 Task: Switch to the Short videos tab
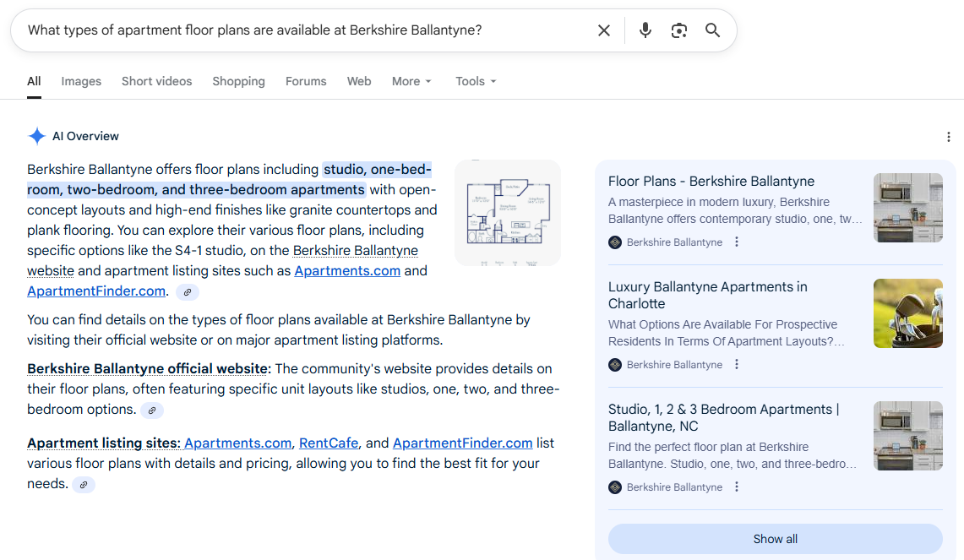(156, 82)
